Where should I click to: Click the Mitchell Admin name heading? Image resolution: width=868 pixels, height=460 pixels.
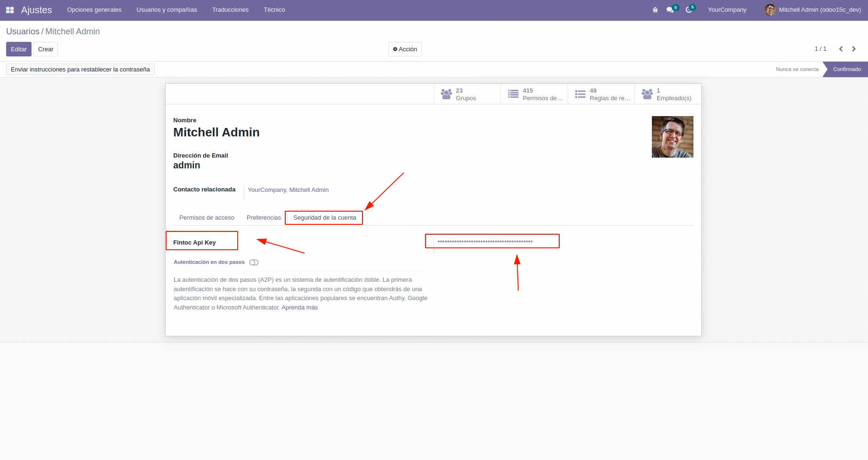217,132
